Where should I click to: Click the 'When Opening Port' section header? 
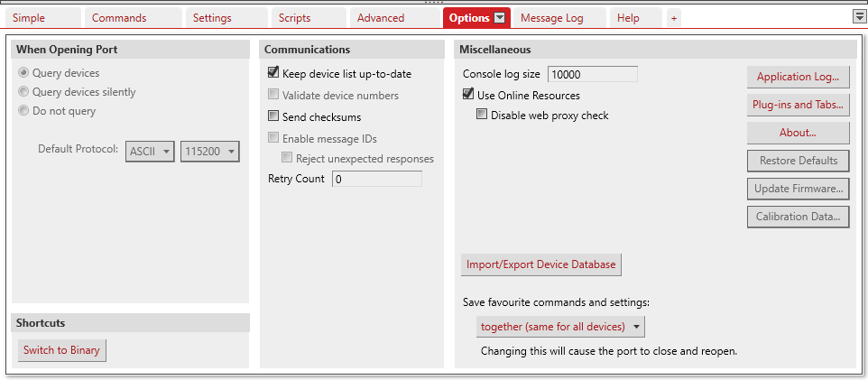[131, 50]
